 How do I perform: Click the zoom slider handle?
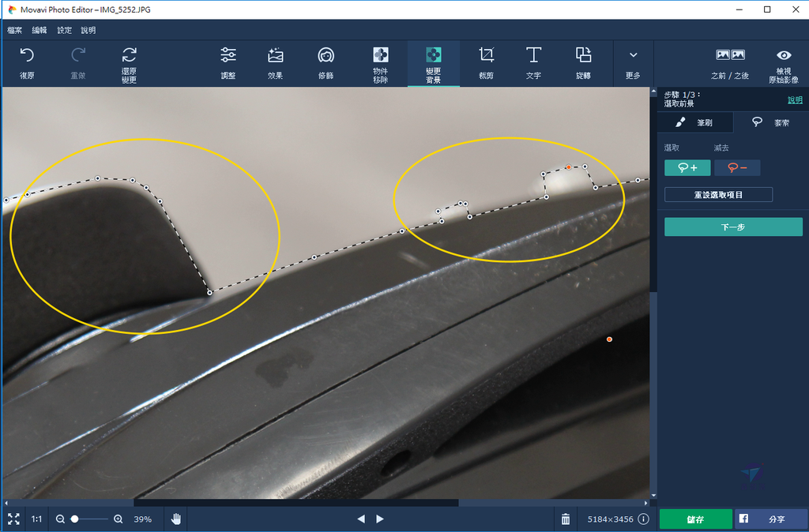(x=75, y=519)
